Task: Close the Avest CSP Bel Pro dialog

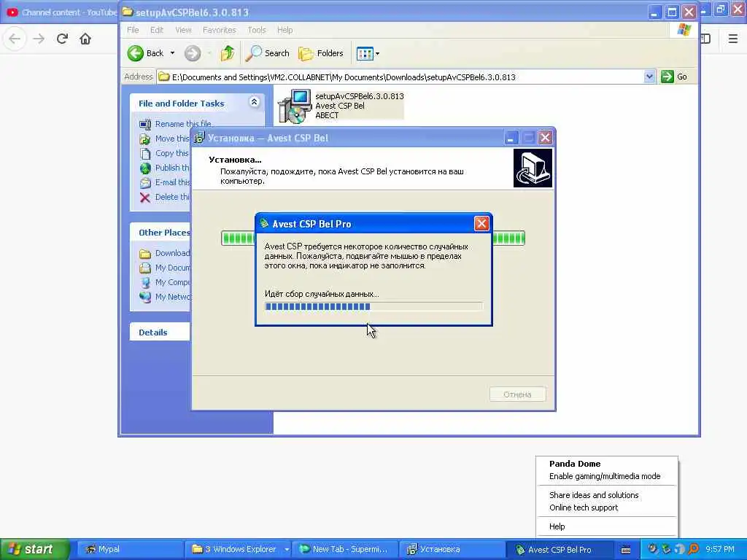Action: pyautogui.click(x=481, y=224)
